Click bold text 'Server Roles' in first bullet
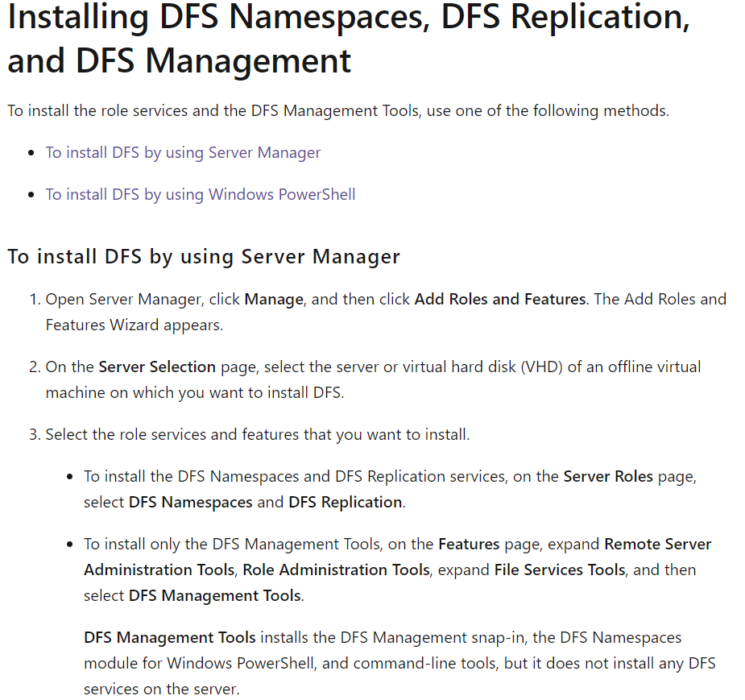 (x=608, y=477)
